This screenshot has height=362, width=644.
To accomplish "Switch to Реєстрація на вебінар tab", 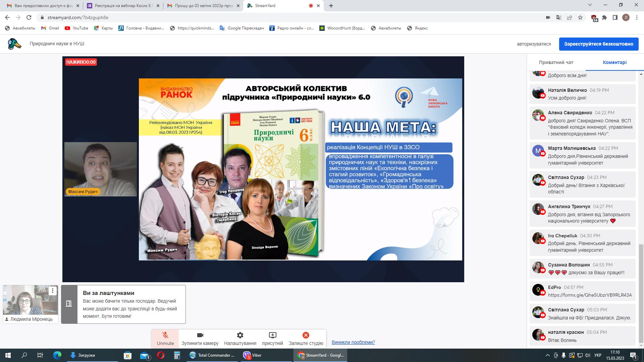I will (x=123, y=6).
